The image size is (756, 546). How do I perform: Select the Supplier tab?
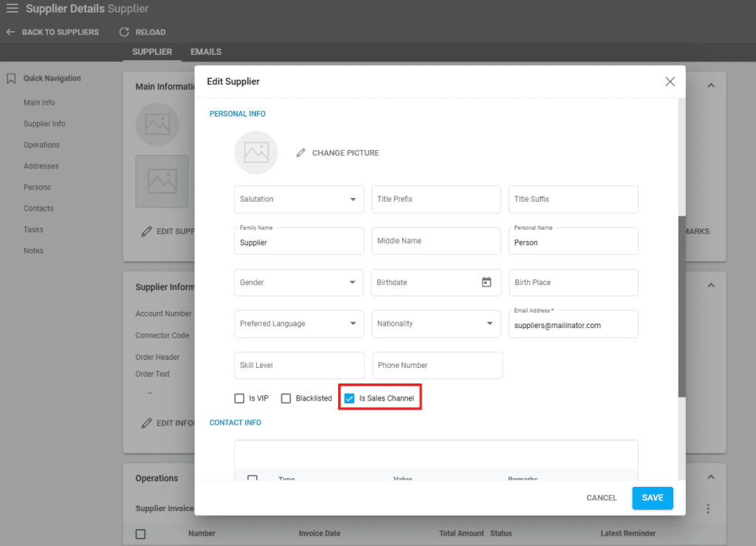click(x=152, y=52)
